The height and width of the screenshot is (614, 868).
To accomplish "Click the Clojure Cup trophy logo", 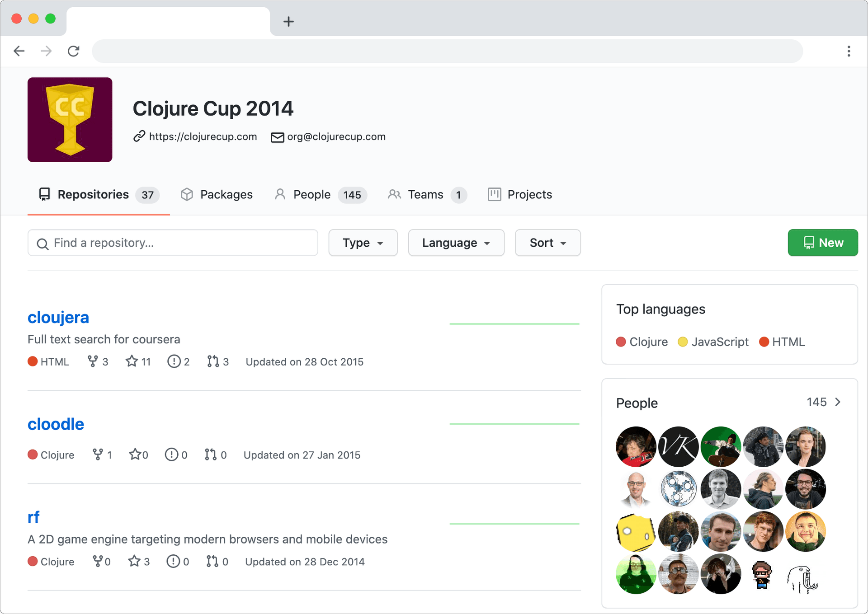I will click(70, 120).
